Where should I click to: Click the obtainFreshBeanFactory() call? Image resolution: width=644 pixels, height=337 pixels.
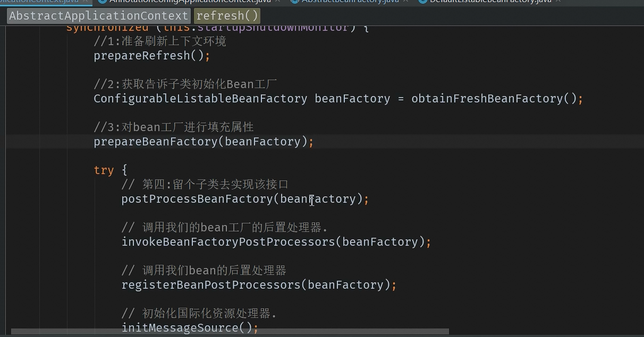[x=494, y=99]
